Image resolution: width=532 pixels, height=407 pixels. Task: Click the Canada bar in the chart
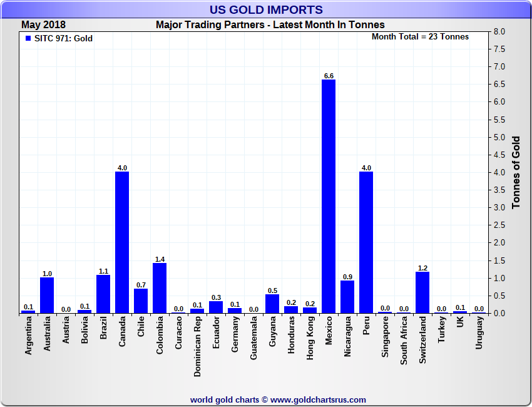coord(122,242)
